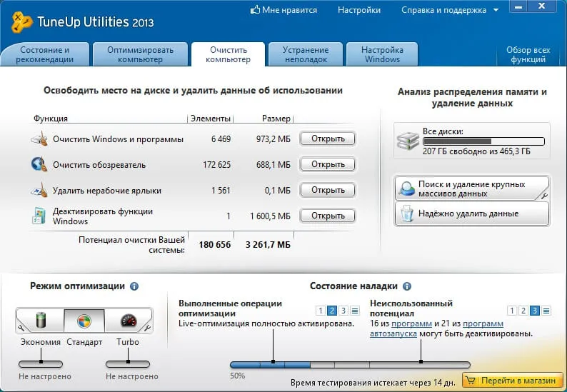Open the Справка и поддержка menu
Viewport: 567px width, 392px height.
tap(443, 10)
